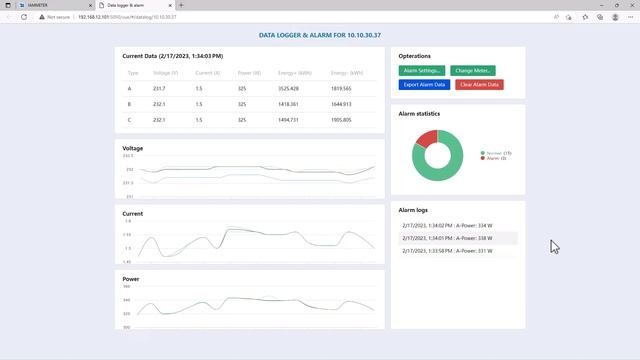Image resolution: width=640 pixels, height=360 pixels.
Task: Toggle the Alarm legend entry in Alarm statistics
Action: tap(493, 158)
